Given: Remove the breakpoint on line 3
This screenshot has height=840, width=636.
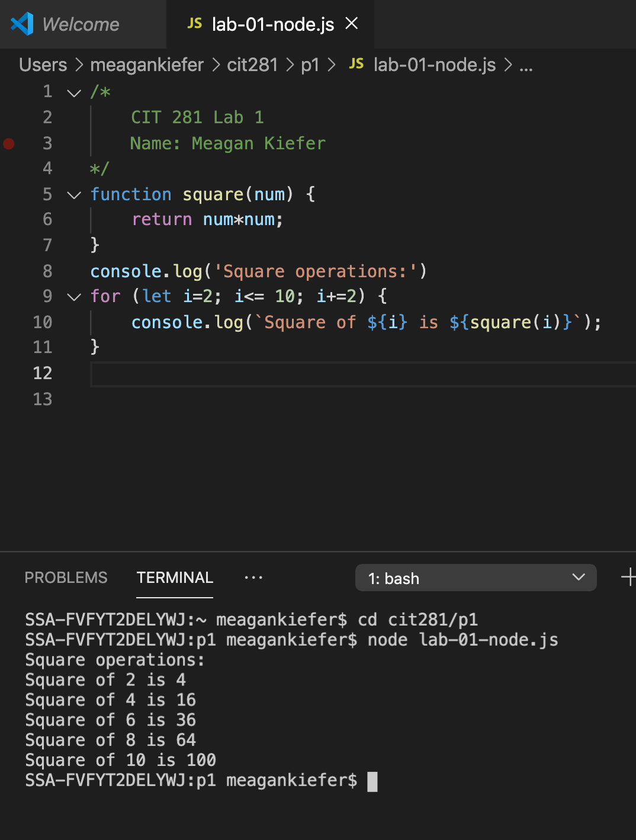Looking at the screenshot, I should (9, 143).
